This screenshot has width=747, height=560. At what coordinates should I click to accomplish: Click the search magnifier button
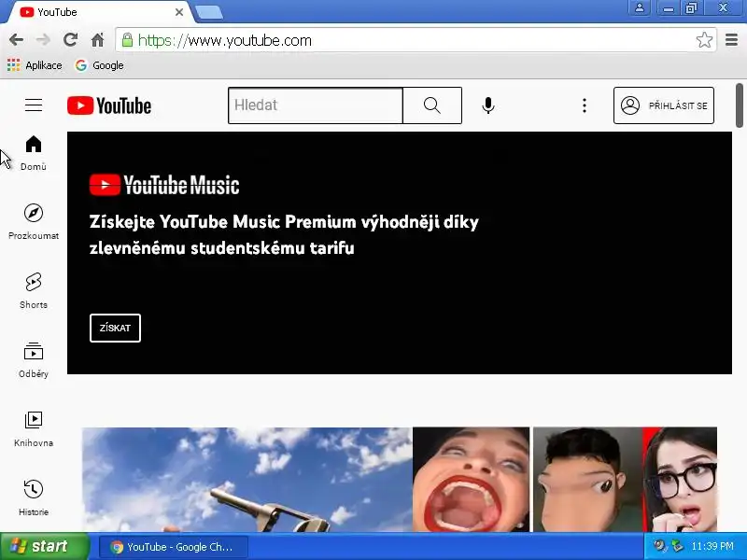click(x=432, y=105)
